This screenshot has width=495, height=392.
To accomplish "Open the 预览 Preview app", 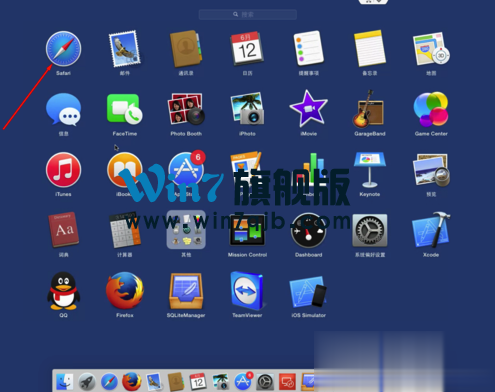I will pyautogui.click(x=431, y=170).
